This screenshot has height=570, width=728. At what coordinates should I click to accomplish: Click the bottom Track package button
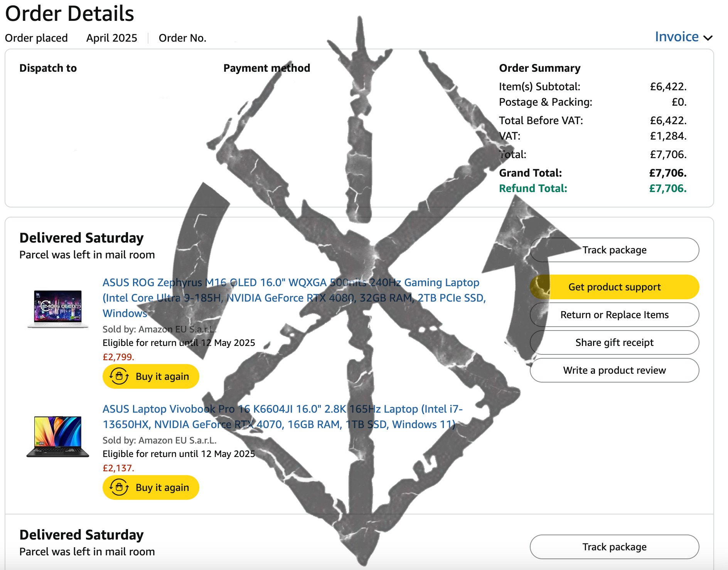[614, 547]
